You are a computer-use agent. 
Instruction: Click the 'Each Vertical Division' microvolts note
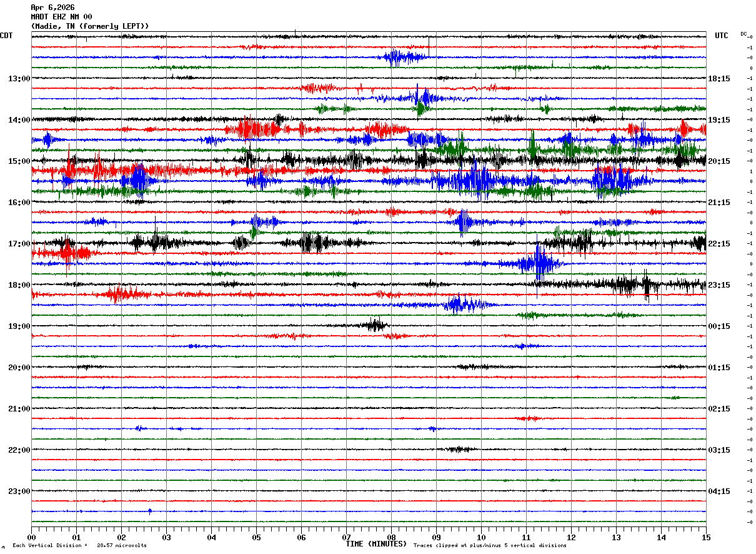[x=79, y=546]
